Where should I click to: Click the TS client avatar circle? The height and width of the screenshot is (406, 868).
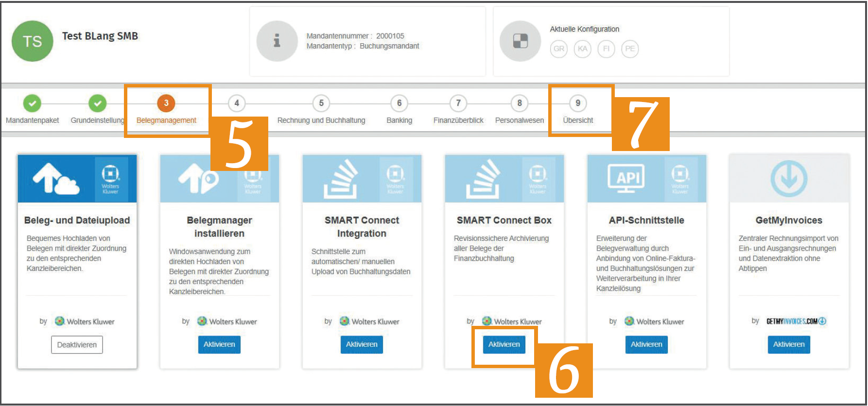click(x=32, y=41)
